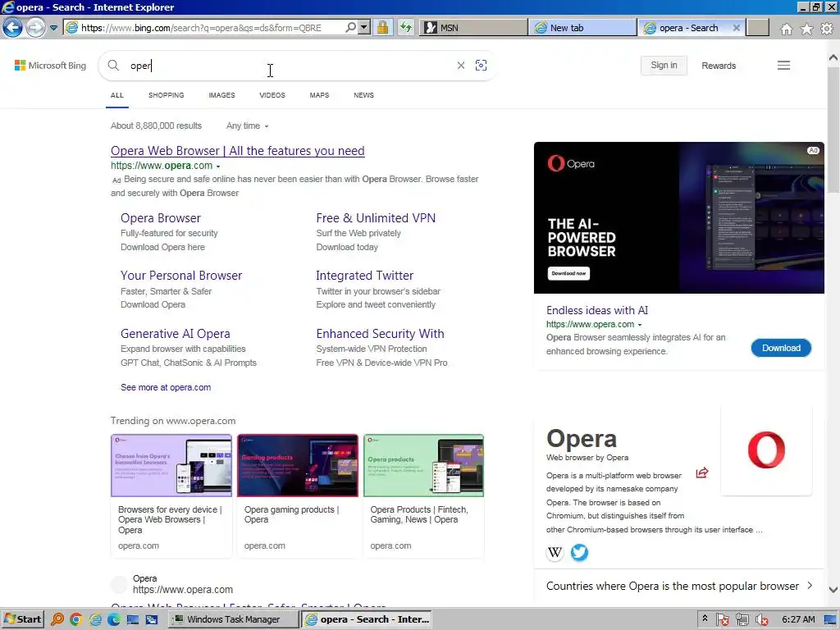Share the Opera knowledge card
The width and height of the screenshot is (840, 630).
coord(702,472)
